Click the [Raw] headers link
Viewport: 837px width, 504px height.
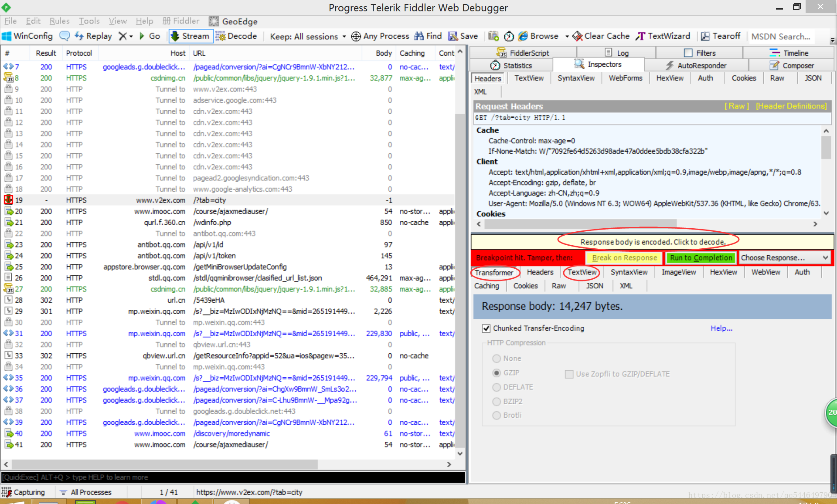pyautogui.click(x=736, y=106)
